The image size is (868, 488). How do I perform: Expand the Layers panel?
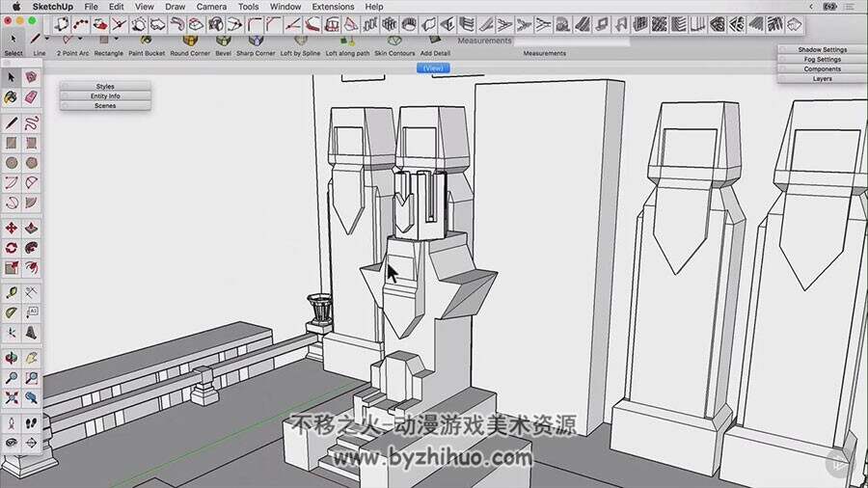click(822, 79)
